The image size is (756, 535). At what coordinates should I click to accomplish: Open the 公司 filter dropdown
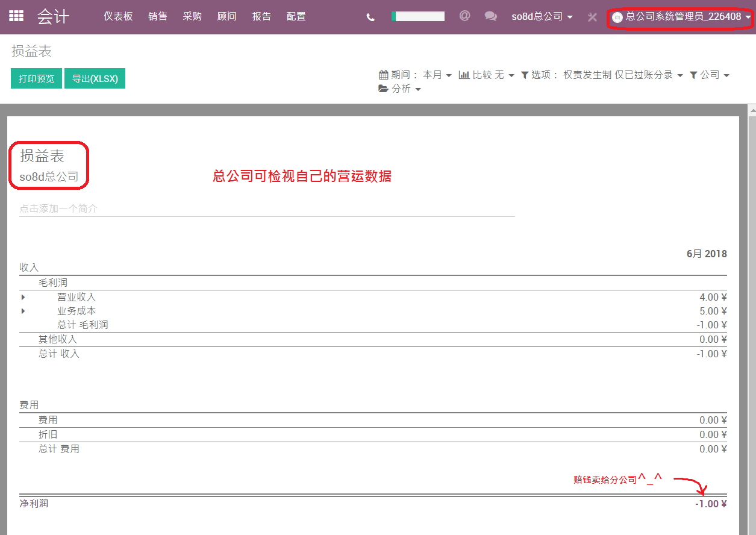(710, 75)
